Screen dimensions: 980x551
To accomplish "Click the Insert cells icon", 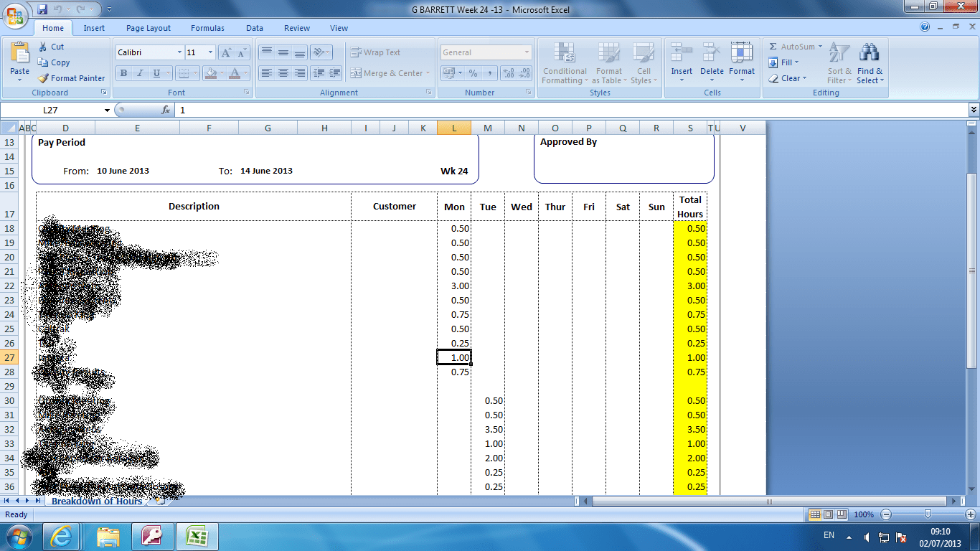I will (x=682, y=53).
